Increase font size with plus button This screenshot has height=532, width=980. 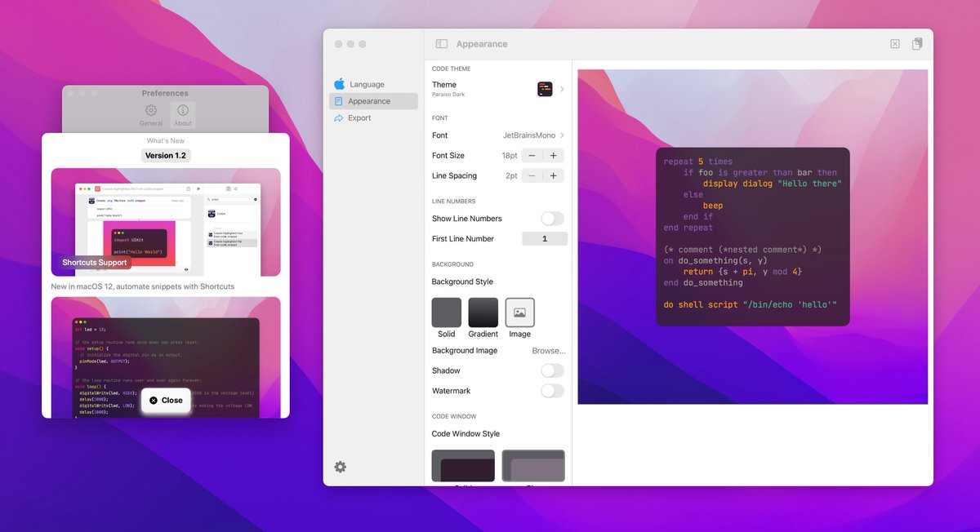pyautogui.click(x=554, y=156)
